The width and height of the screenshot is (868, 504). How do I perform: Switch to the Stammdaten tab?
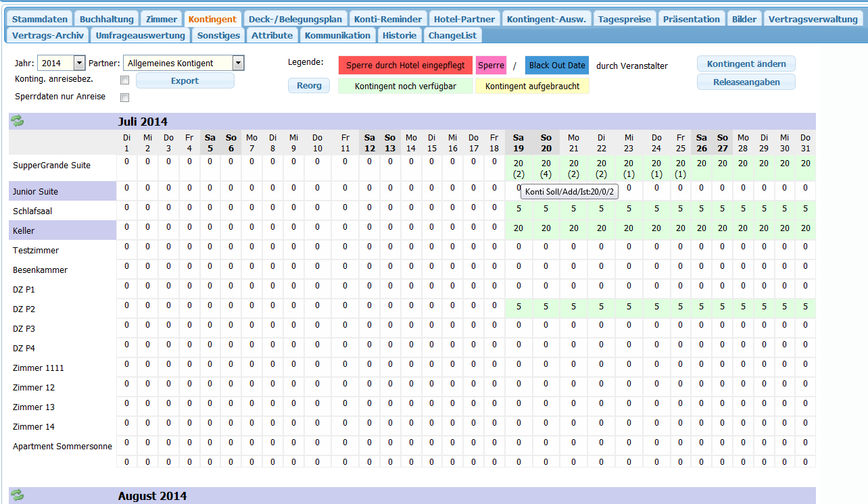pyautogui.click(x=40, y=19)
